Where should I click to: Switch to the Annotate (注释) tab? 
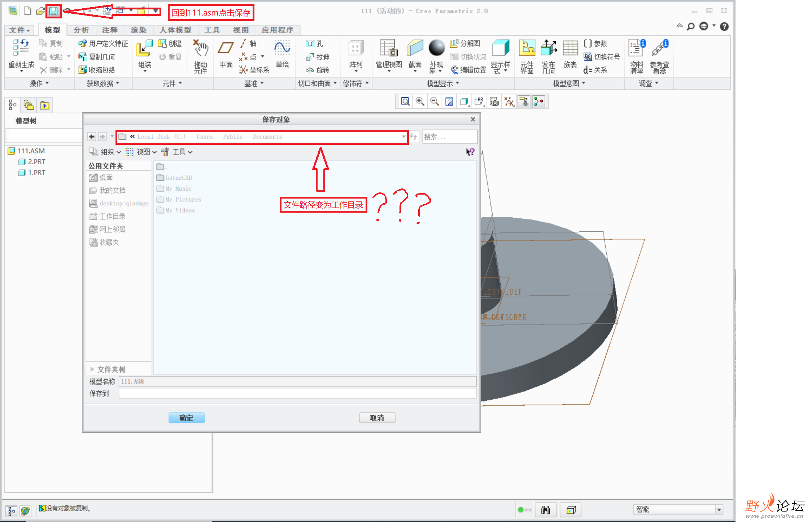[x=109, y=30]
